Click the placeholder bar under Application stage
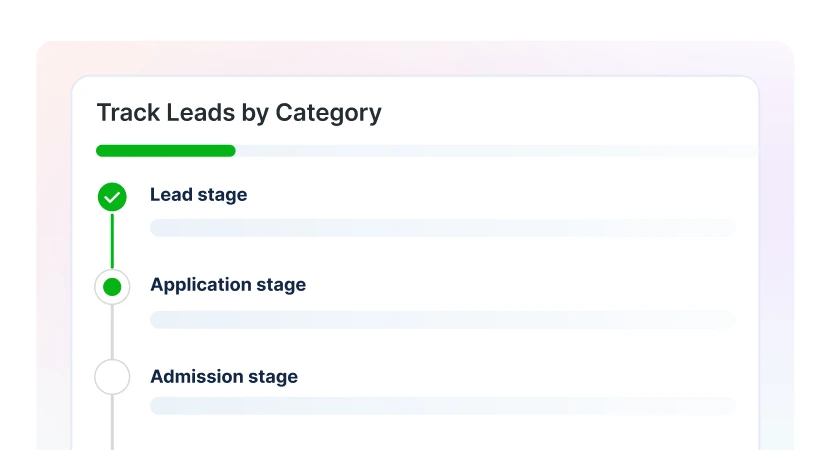The image size is (832, 450). point(442,320)
